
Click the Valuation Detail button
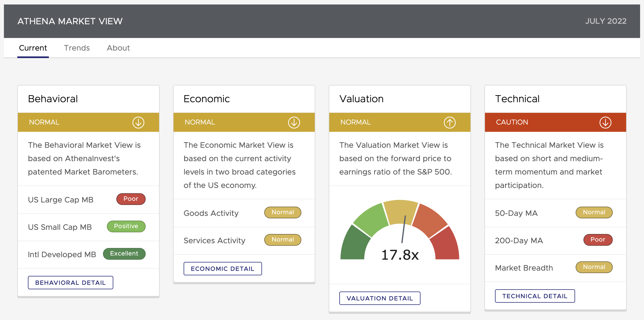pyautogui.click(x=380, y=298)
